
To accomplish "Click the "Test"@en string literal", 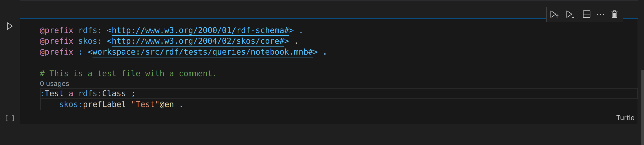I will tap(152, 104).
